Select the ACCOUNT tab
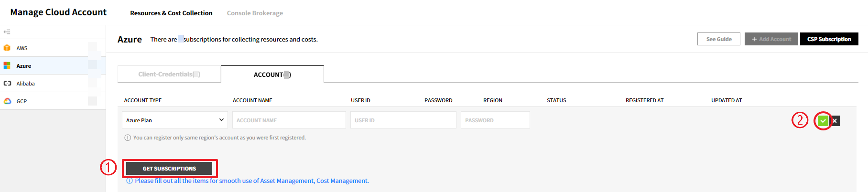Screen dimensions: 868x192 click(x=272, y=75)
